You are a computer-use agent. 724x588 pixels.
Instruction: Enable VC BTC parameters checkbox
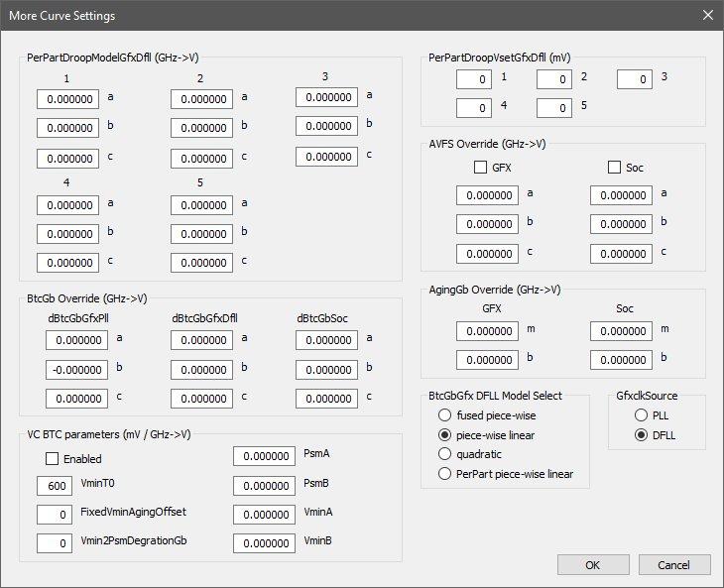[52, 459]
